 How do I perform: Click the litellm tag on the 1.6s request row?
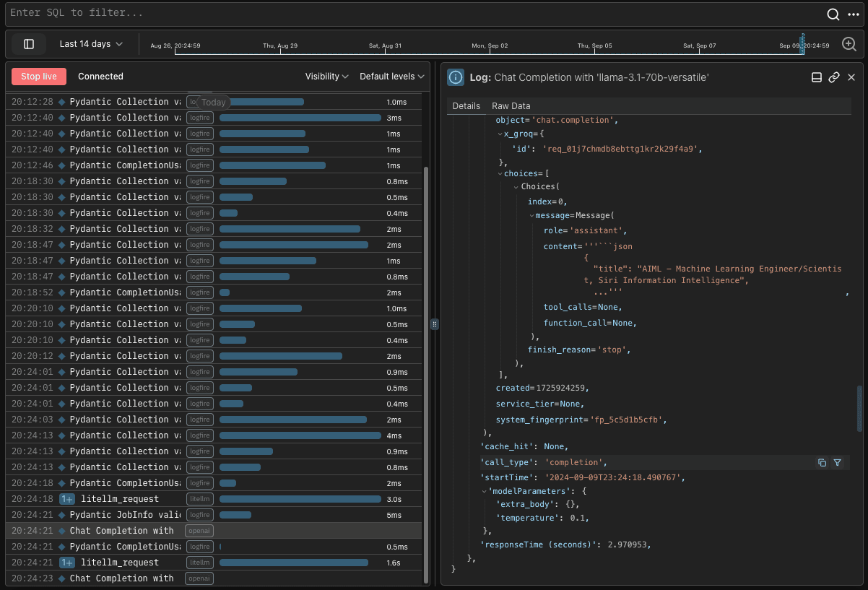coord(199,563)
